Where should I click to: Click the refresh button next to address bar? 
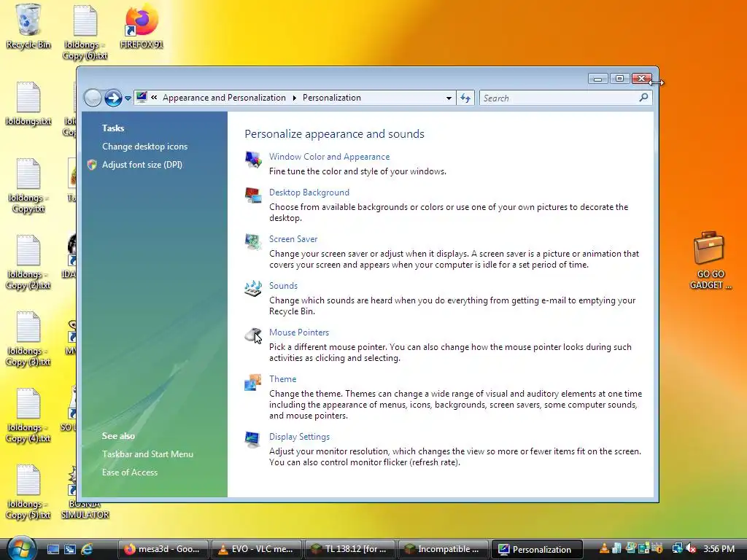coord(465,98)
